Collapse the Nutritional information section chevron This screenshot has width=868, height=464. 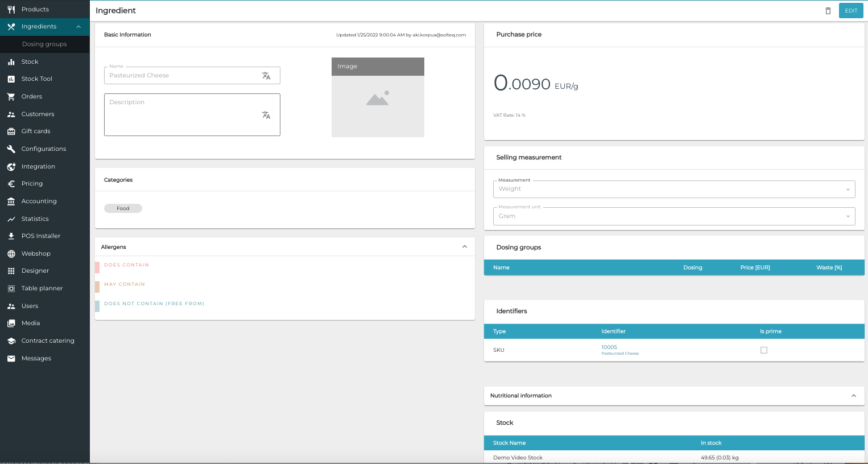853,396
